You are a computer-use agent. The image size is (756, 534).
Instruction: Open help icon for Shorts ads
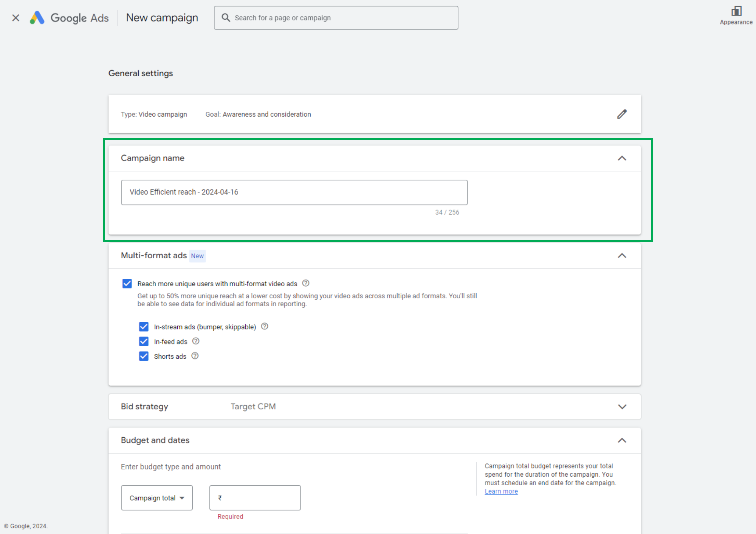click(195, 356)
